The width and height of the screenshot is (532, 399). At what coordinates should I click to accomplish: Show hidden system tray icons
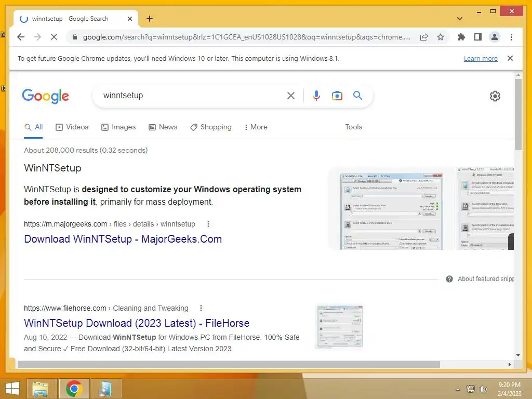458,389
